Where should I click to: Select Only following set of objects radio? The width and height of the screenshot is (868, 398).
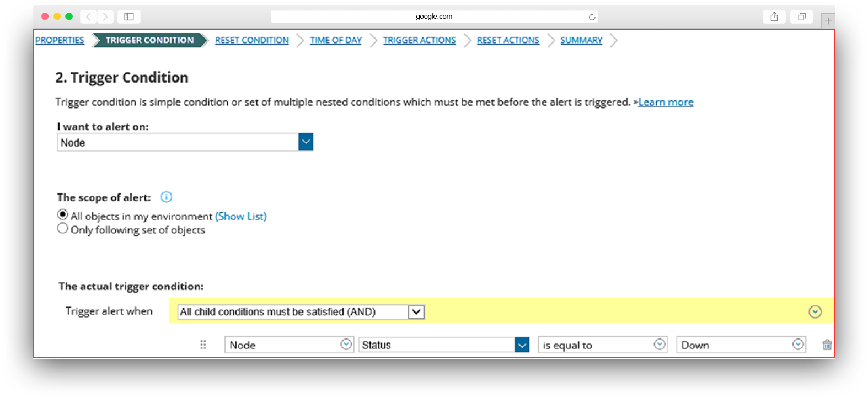[63, 228]
